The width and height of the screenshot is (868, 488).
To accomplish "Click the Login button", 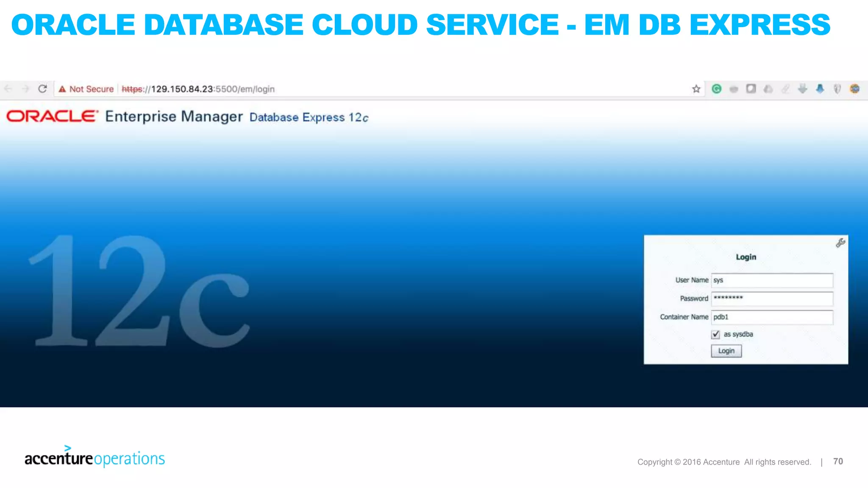I will coord(726,351).
